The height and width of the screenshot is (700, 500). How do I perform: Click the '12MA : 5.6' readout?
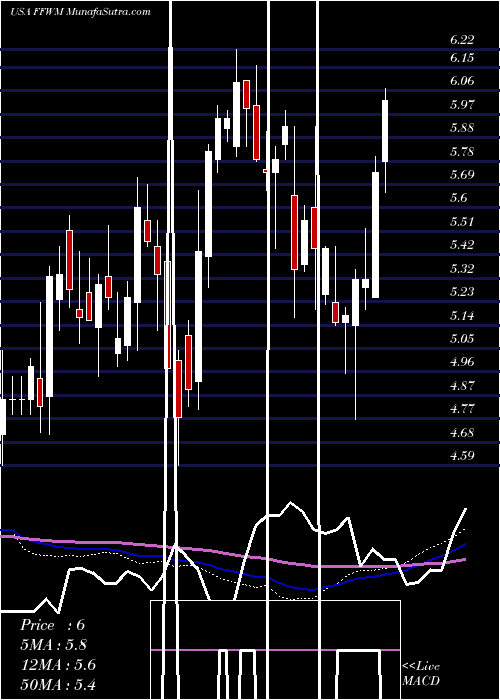point(58,664)
